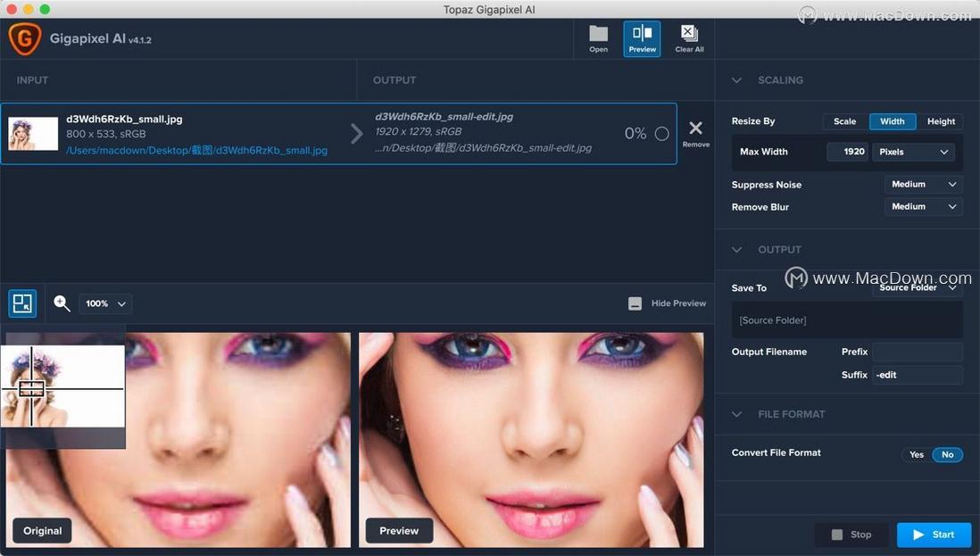This screenshot has height=556, width=980.
Task: Open the 100% zoom level dropdown
Action: click(x=105, y=303)
